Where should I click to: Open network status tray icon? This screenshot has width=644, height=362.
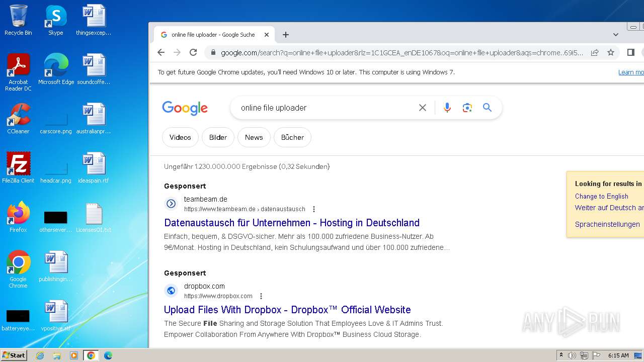[x=584, y=355]
